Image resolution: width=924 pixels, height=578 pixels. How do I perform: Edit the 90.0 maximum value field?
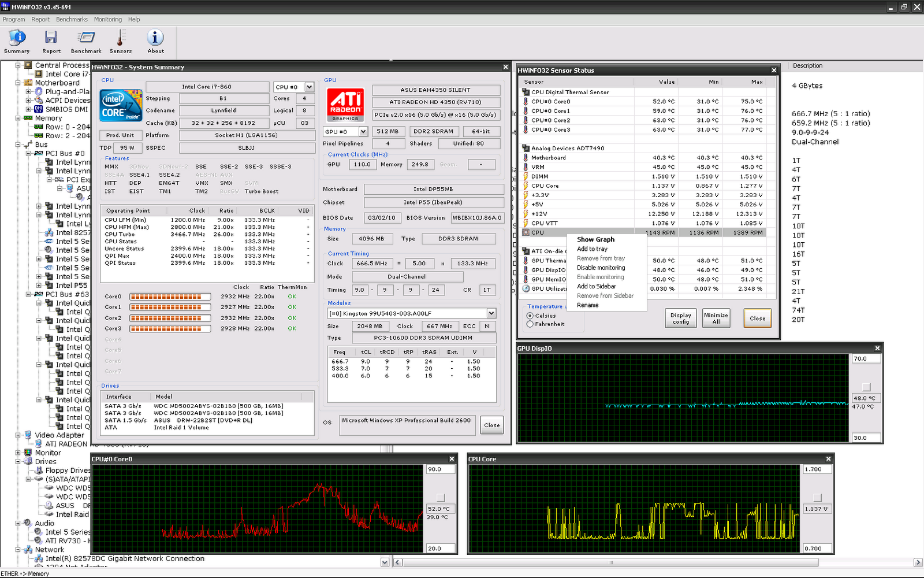[x=441, y=469]
